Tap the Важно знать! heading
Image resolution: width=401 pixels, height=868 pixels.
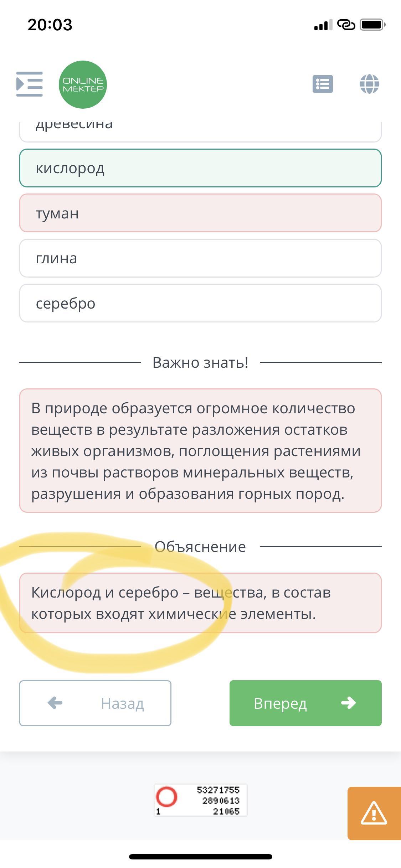(200, 363)
